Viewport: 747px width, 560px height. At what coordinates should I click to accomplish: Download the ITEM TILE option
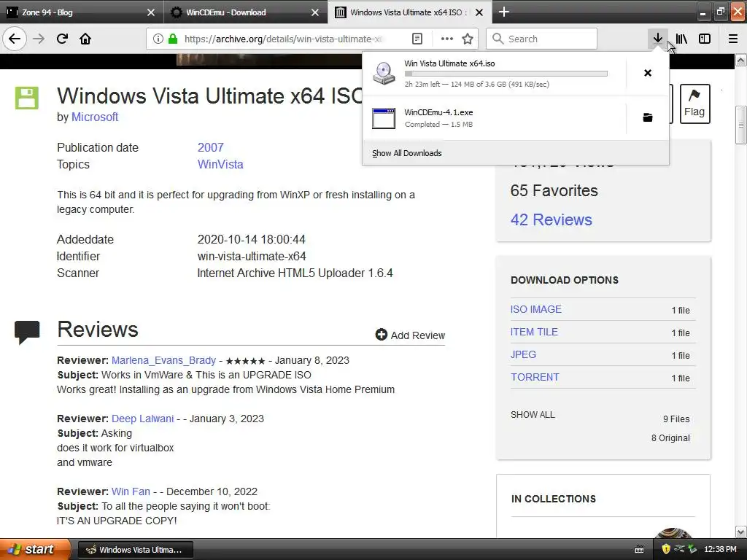(534, 332)
